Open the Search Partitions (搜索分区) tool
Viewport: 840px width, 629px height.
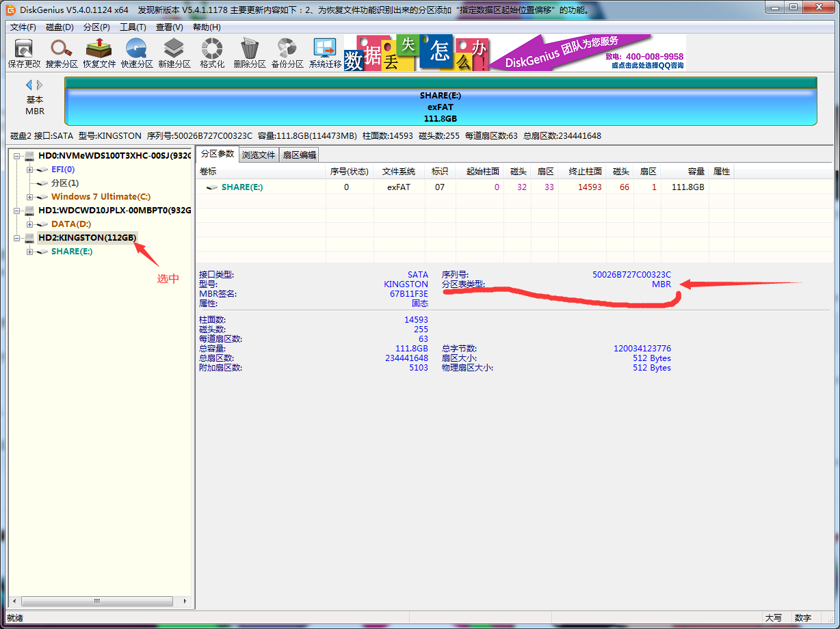[62, 53]
